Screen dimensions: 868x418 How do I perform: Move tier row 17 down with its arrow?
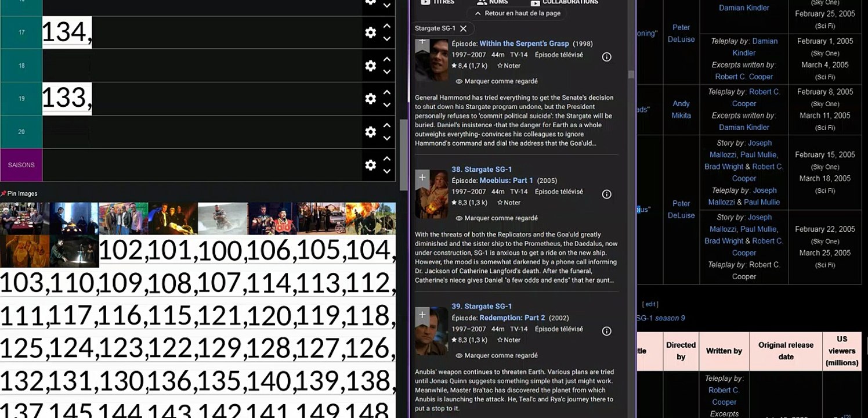point(386,39)
